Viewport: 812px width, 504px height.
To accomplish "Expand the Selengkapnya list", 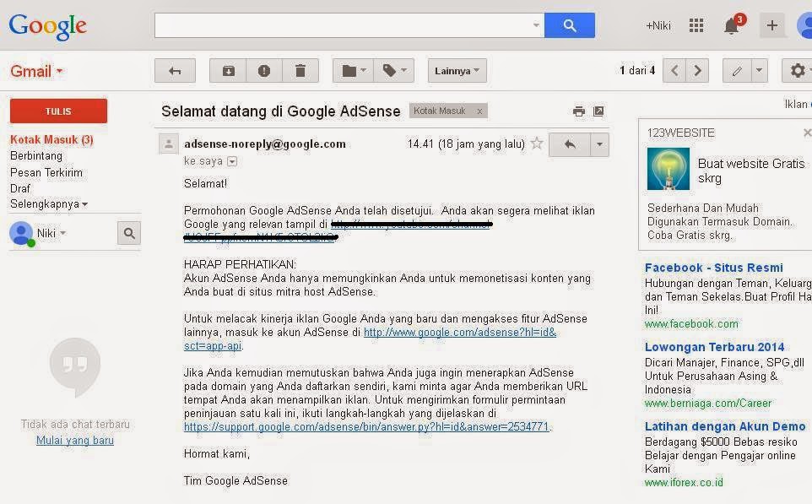I will [49, 204].
